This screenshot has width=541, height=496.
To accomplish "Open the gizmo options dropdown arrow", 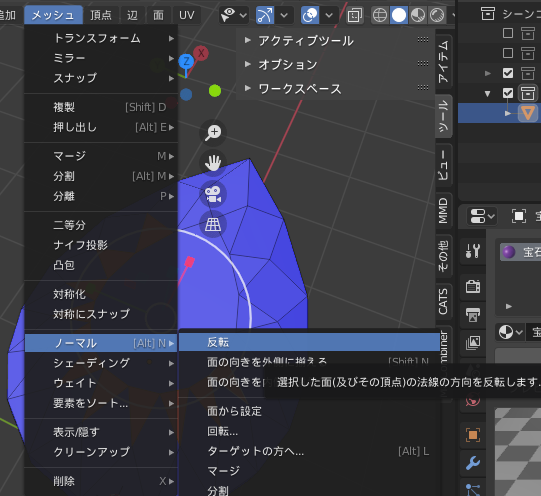I will [284, 15].
